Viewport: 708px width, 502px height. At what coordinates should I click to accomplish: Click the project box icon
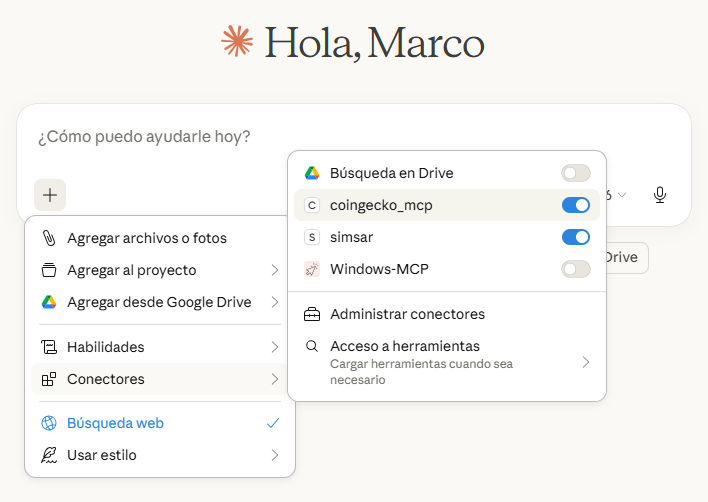(49, 270)
